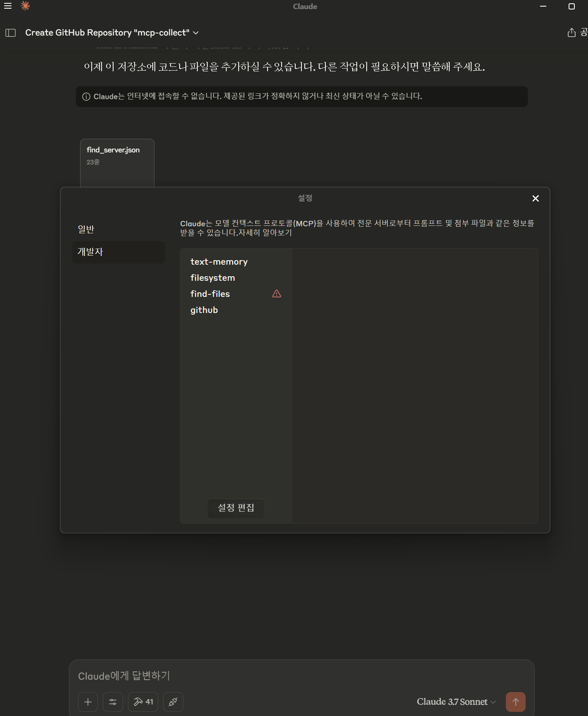Open the find_server.json attachment card

[x=117, y=163]
